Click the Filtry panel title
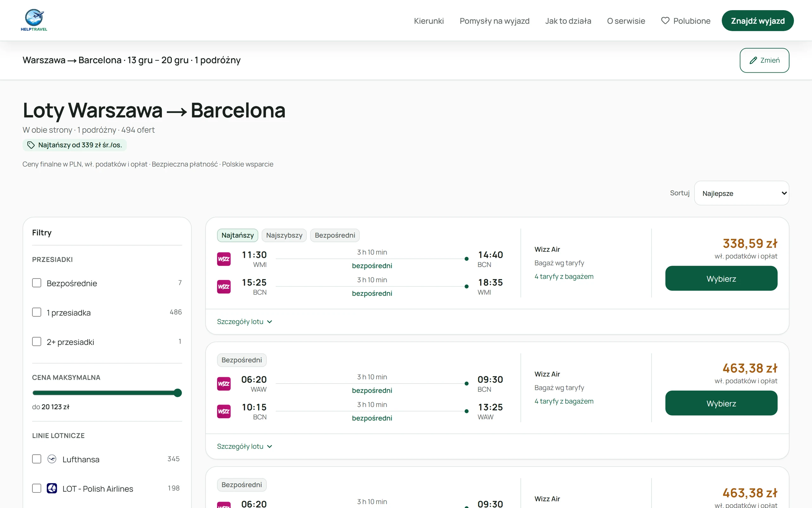Screen dimensions: 812x508 pos(42,233)
